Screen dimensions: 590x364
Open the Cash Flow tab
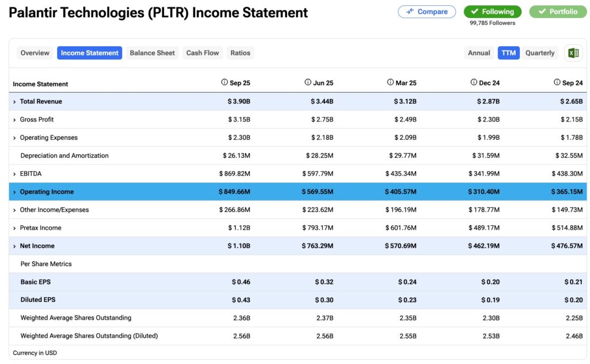pos(202,53)
